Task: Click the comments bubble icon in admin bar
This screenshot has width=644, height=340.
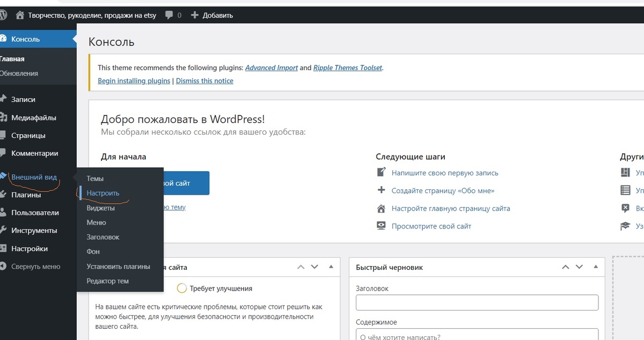Action: [169, 15]
